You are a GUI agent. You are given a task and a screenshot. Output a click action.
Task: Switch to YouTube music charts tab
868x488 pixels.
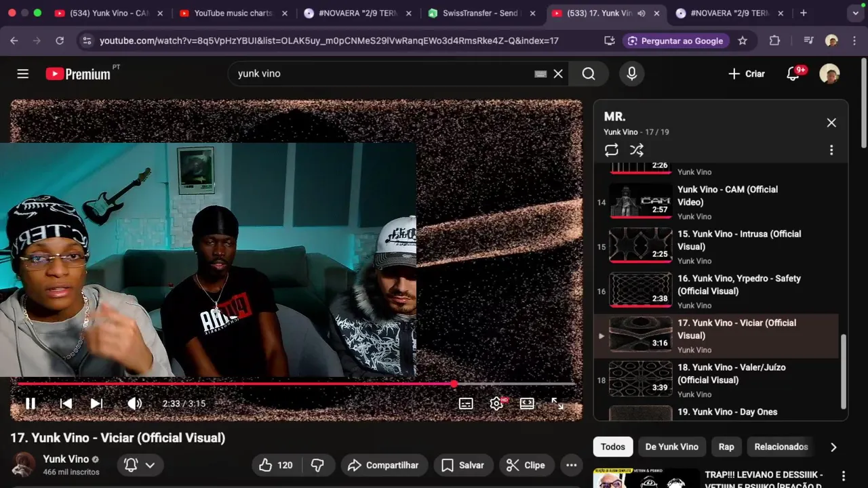tap(233, 13)
